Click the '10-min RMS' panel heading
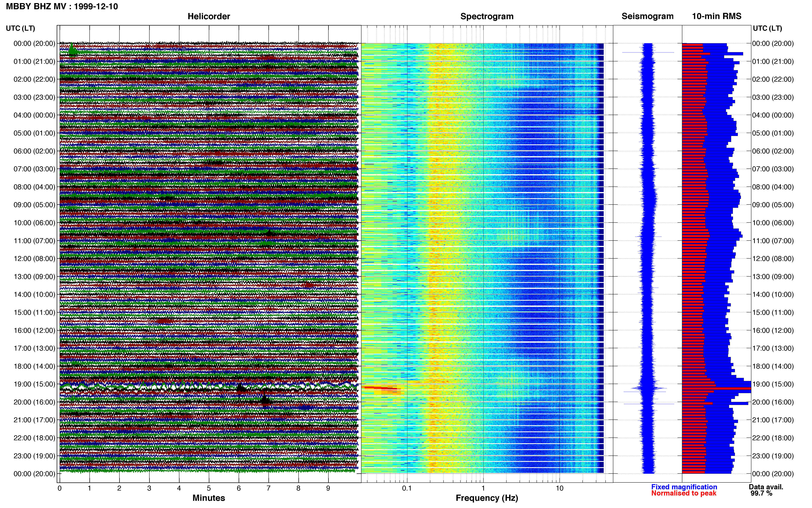Image resolution: width=812 pixels, height=508 pixels. [716, 16]
